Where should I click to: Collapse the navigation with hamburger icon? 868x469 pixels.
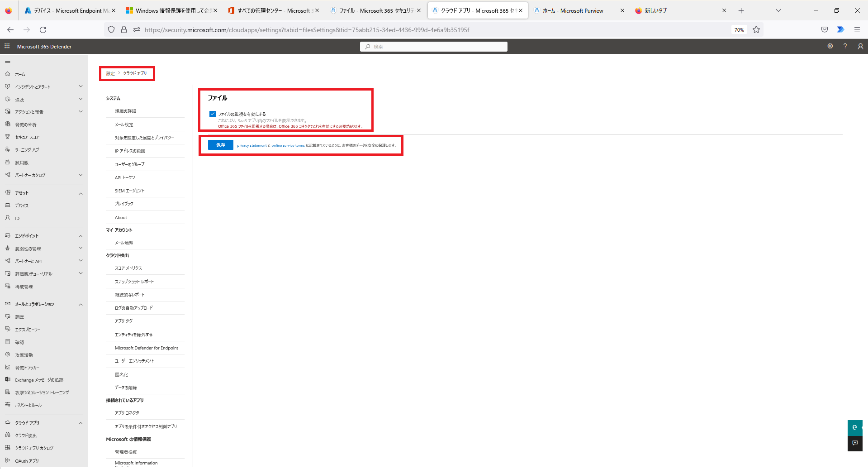pyautogui.click(x=8, y=61)
